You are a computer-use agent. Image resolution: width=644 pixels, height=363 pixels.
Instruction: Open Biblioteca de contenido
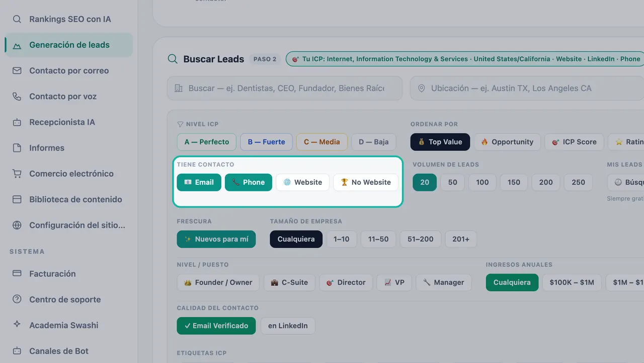[x=69, y=199]
